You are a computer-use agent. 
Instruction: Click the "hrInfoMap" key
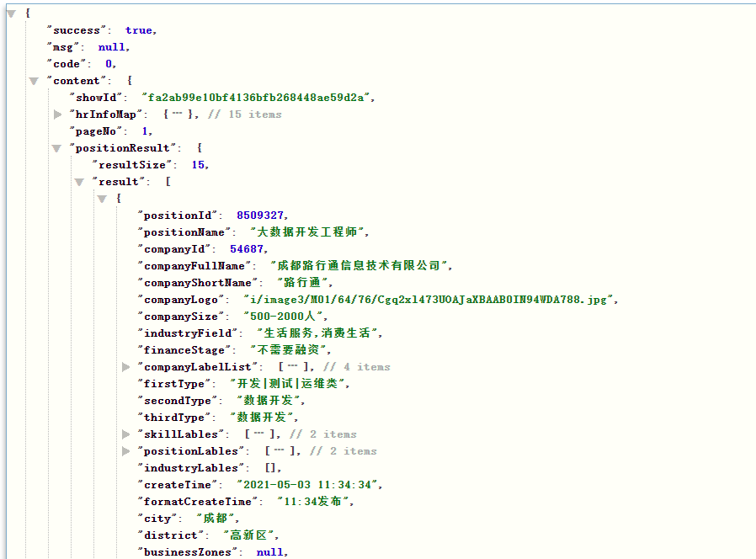[106, 114]
